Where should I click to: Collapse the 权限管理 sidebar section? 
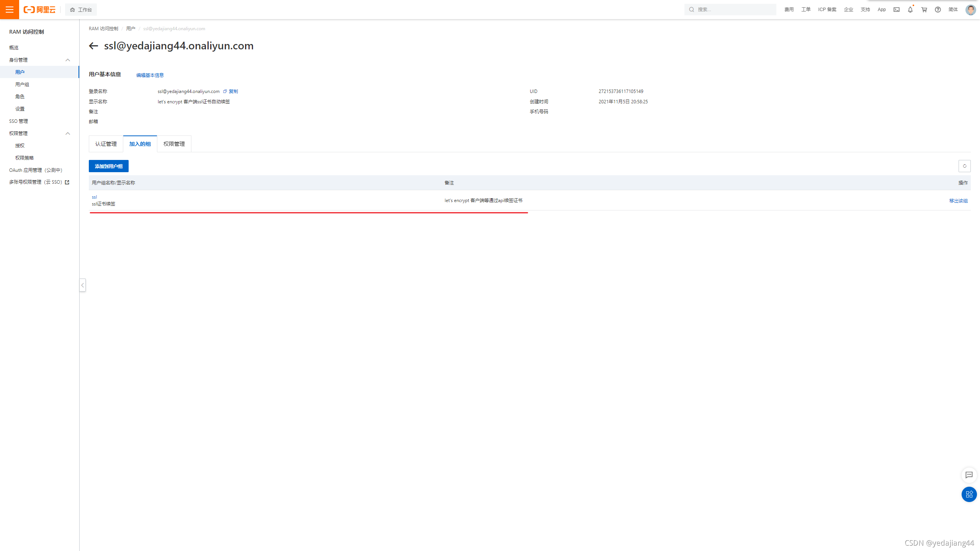(x=68, y=133)
